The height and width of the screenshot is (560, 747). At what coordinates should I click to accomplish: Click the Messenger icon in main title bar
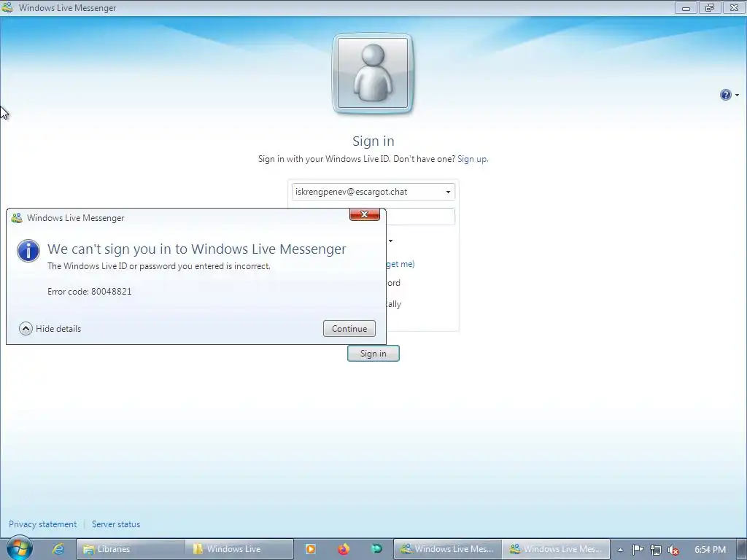(7, 7)
